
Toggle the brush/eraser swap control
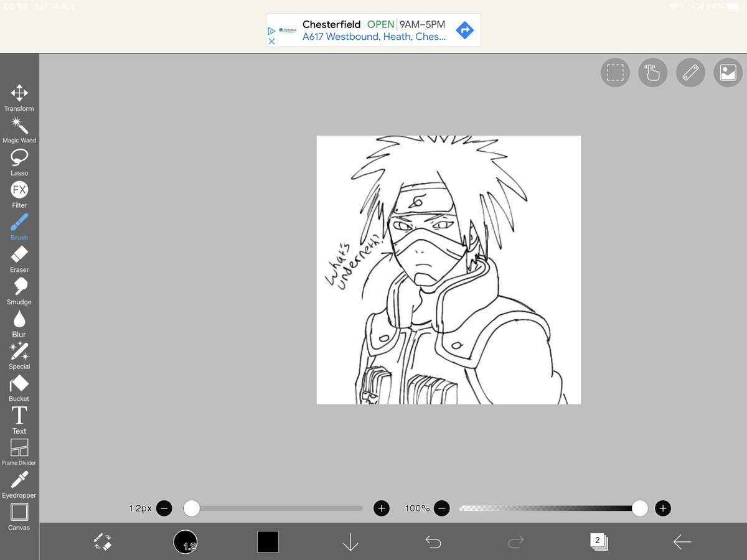[102, 542]
